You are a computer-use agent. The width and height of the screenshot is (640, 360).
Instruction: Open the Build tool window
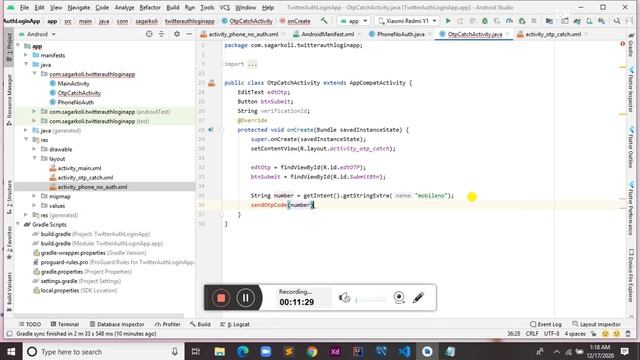click(x=200, y=324)
